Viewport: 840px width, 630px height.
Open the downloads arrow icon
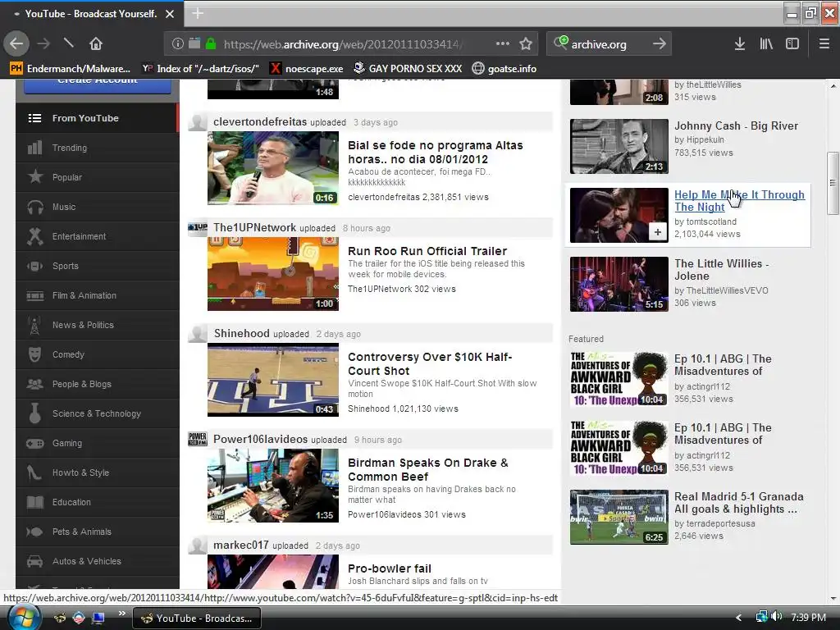pyautogui.click(x=740, y=44)
